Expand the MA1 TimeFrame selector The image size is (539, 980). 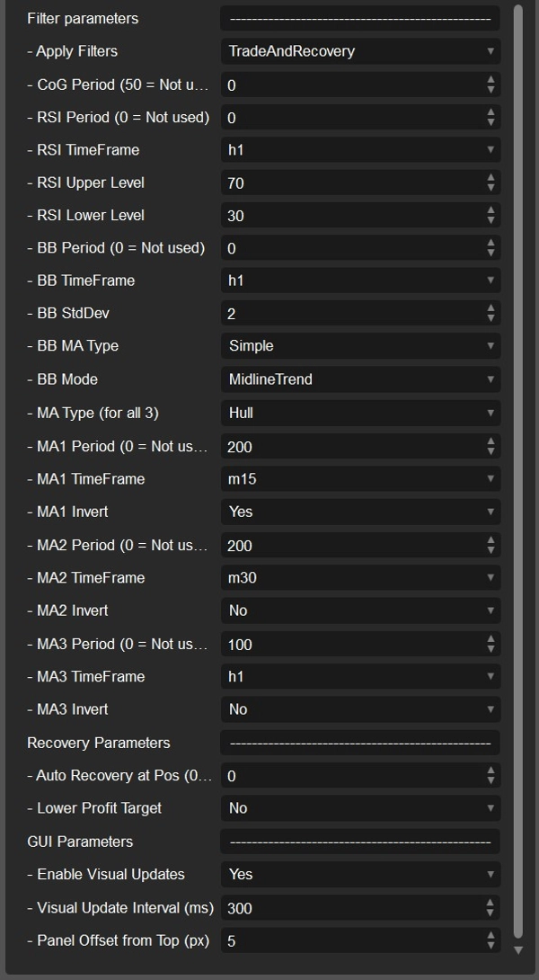click(x=359, y=477)
